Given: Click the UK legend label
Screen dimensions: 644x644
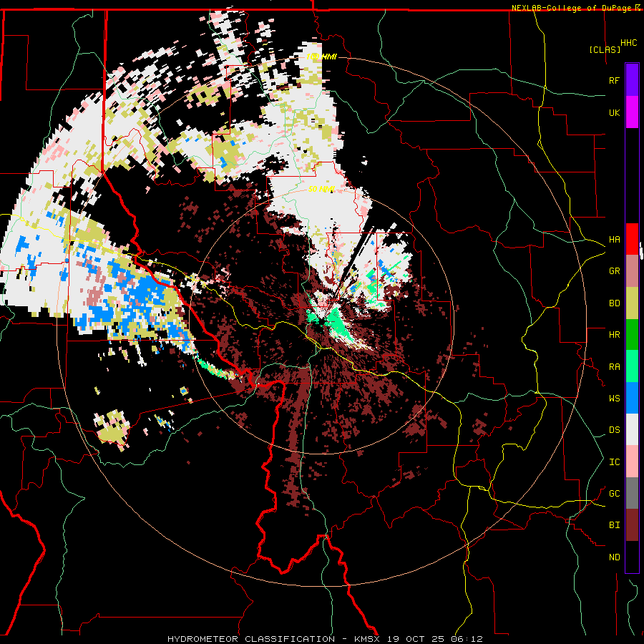Looking at the screenshot, I should coord(615,112).
